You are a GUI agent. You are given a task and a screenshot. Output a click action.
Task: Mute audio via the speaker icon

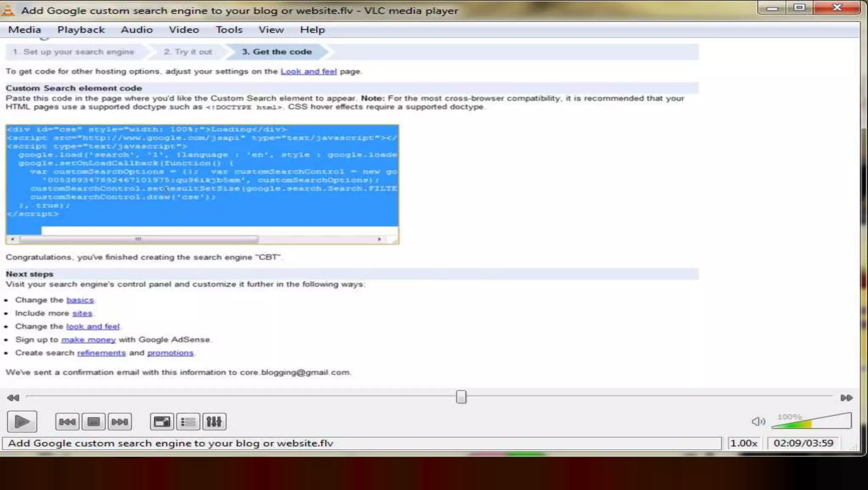(x=758, y=421)
